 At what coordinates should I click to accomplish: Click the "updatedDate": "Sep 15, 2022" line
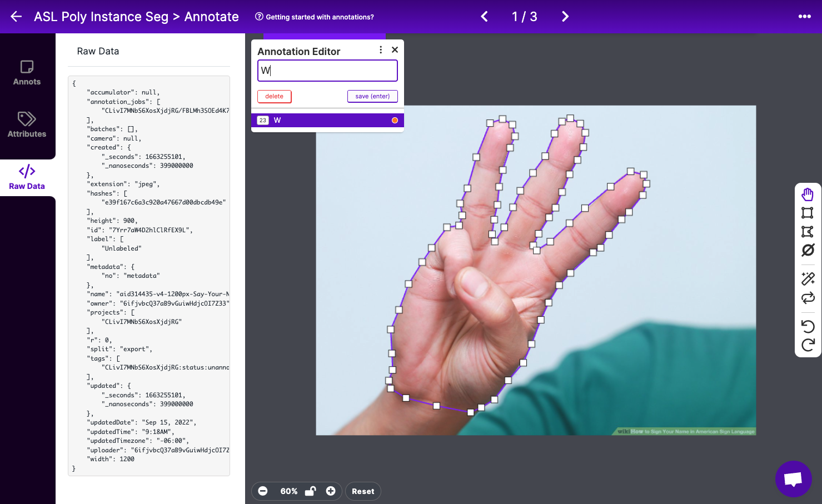coord(142,422)
